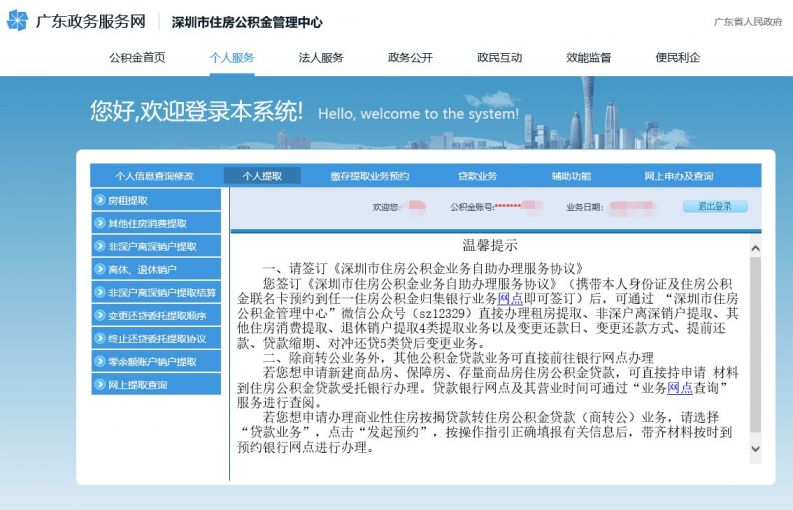
Task: Click the arrow icon beside 终止还贷委托提取协议
Action: [x=100, y=338]
